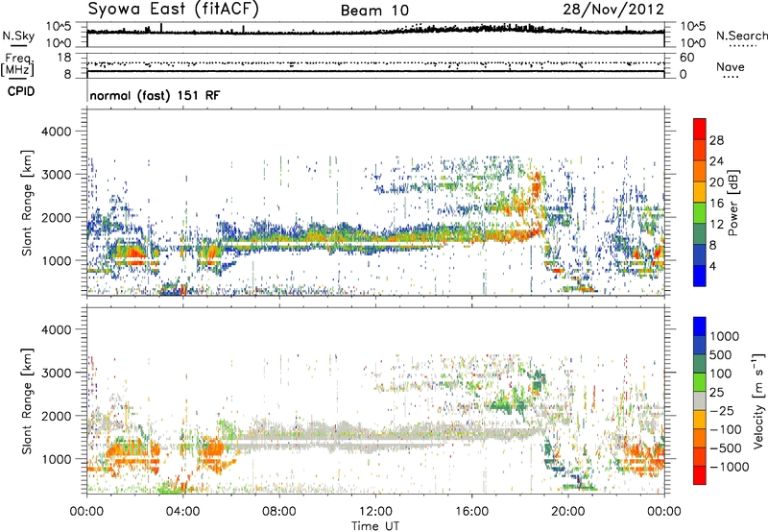Click the "20:00" time tick label

(x=567, y=512)
